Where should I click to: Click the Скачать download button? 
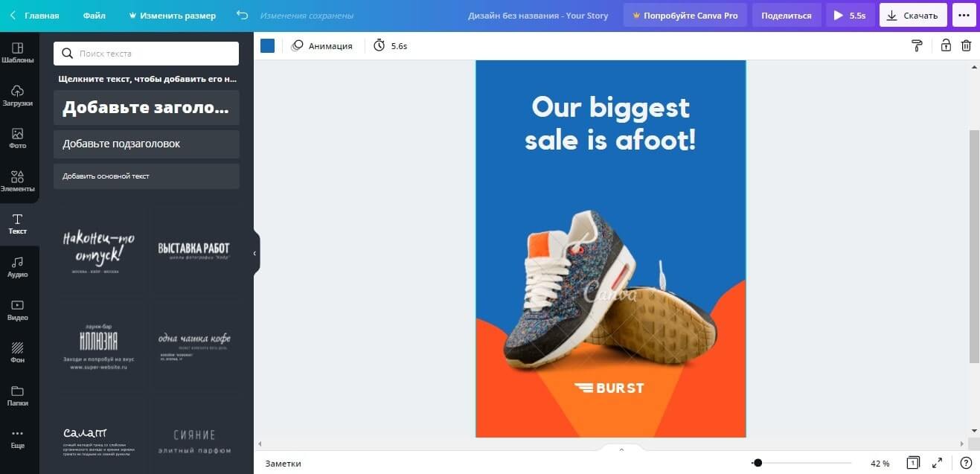tap(913, 15)
